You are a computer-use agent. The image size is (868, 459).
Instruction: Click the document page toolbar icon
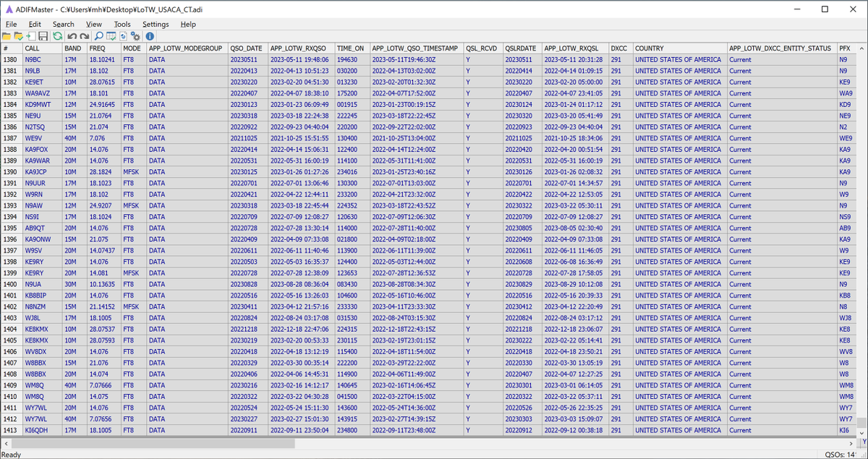pos(124,35)
